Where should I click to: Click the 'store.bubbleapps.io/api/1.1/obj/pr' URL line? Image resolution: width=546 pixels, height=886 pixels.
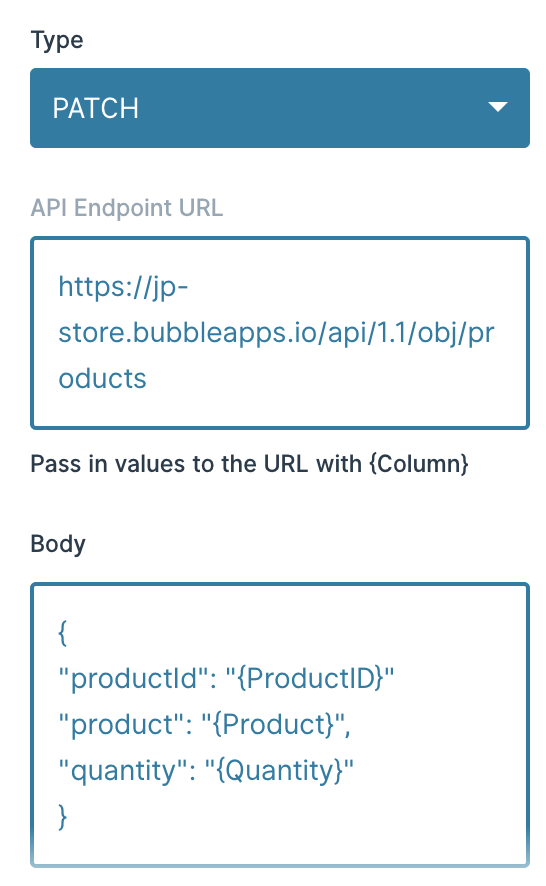pos(276,333)
